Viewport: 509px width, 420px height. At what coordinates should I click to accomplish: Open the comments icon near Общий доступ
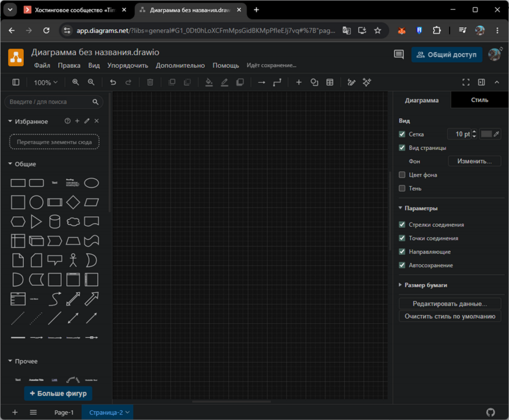pyautogui.click(x=399, y=54)
